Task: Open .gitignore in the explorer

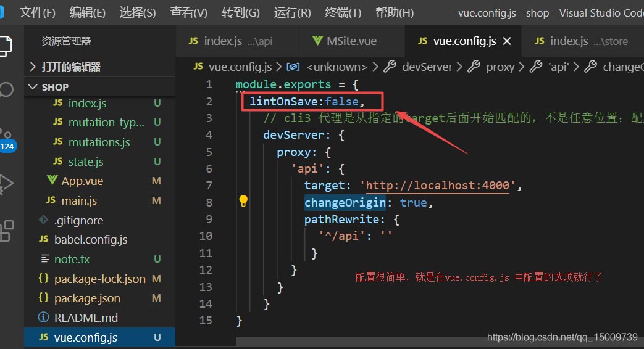Action: (x=100, y=220)
